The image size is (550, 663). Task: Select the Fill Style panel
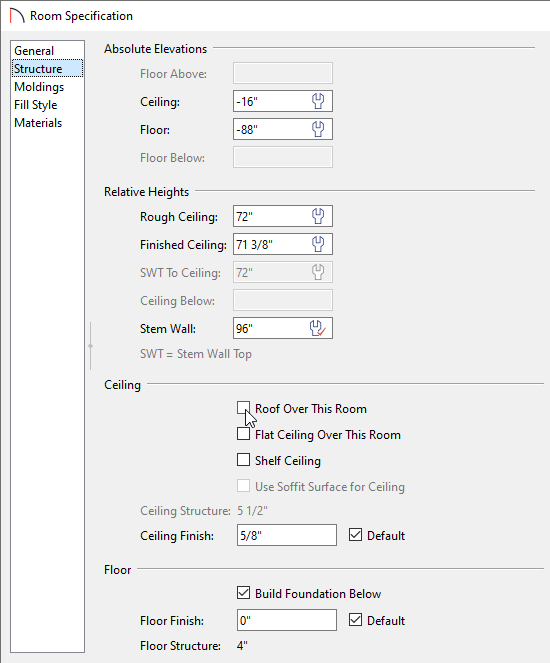tap(36, 105)
